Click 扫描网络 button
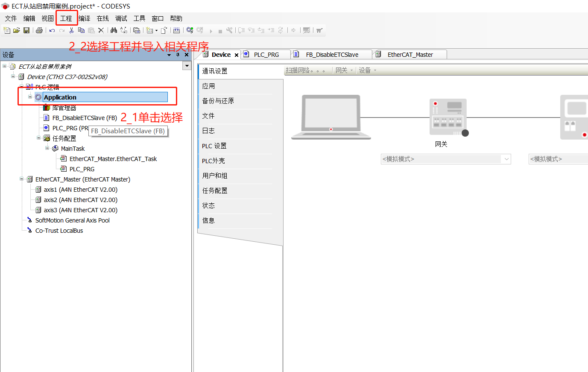 (x=306, y=70)
